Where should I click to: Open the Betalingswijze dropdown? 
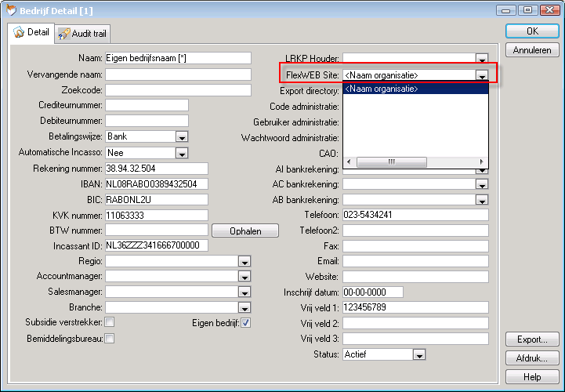coord(182,136)
